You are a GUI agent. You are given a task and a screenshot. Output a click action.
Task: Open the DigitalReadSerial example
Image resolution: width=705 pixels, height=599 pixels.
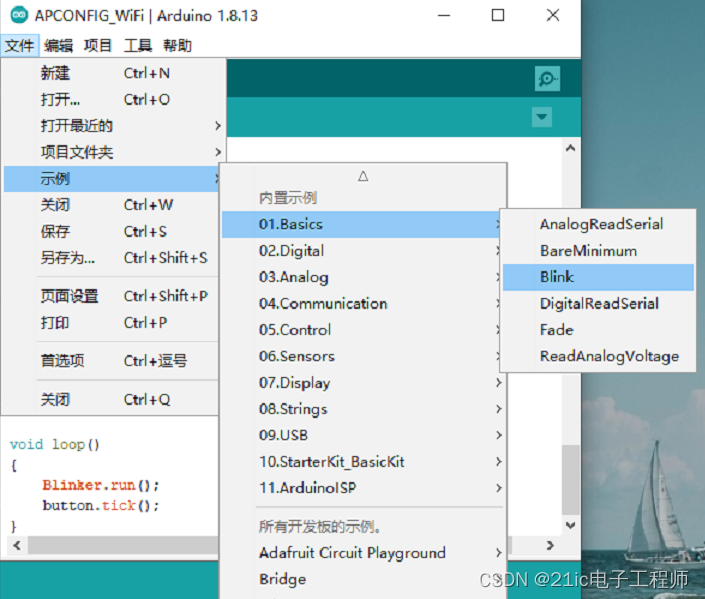(598, 304)
